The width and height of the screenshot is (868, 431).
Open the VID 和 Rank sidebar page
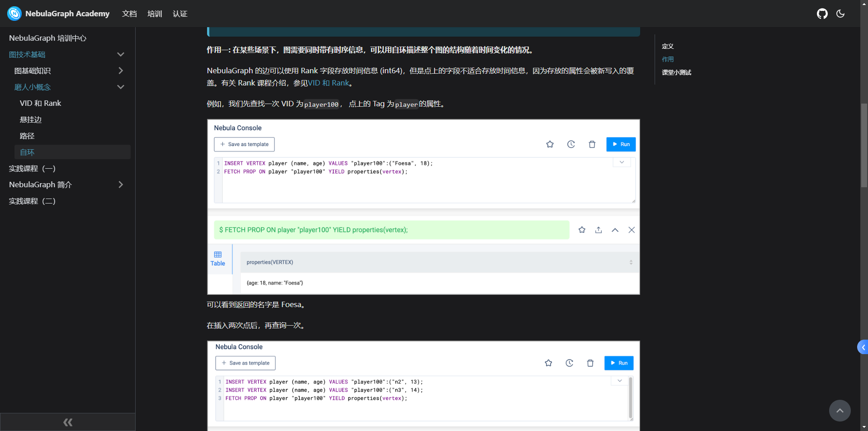click(x=40, y=103)
